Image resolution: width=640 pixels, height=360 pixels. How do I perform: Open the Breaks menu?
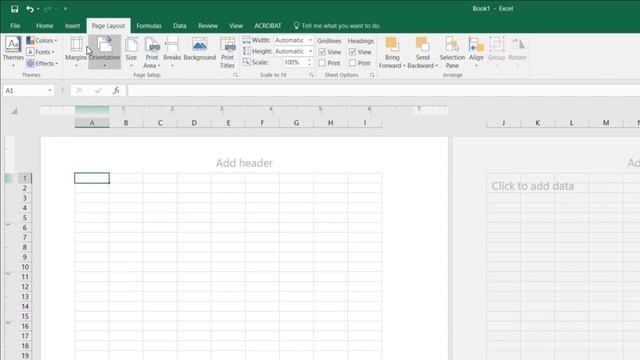(x=172, y=52)
